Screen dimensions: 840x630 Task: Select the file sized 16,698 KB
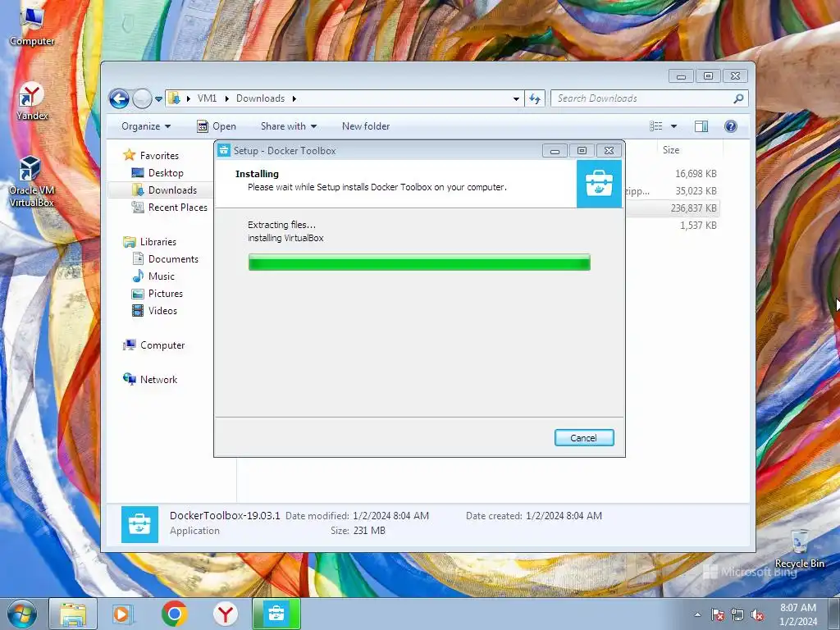click(x=696, y=174)
